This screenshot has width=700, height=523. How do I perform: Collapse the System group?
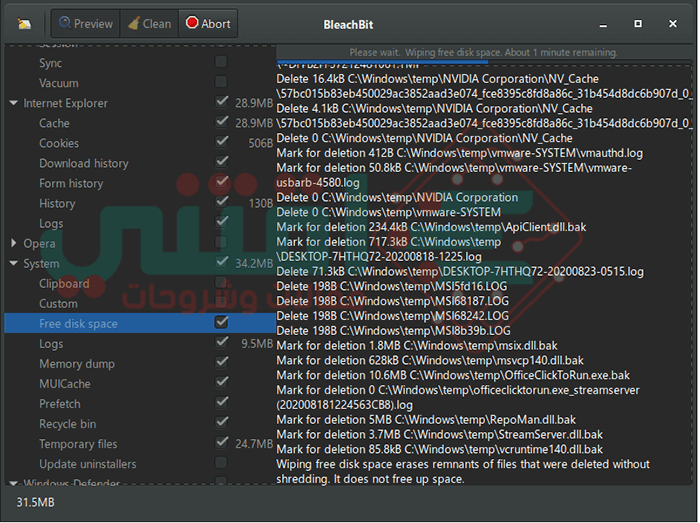pos(14,263)
